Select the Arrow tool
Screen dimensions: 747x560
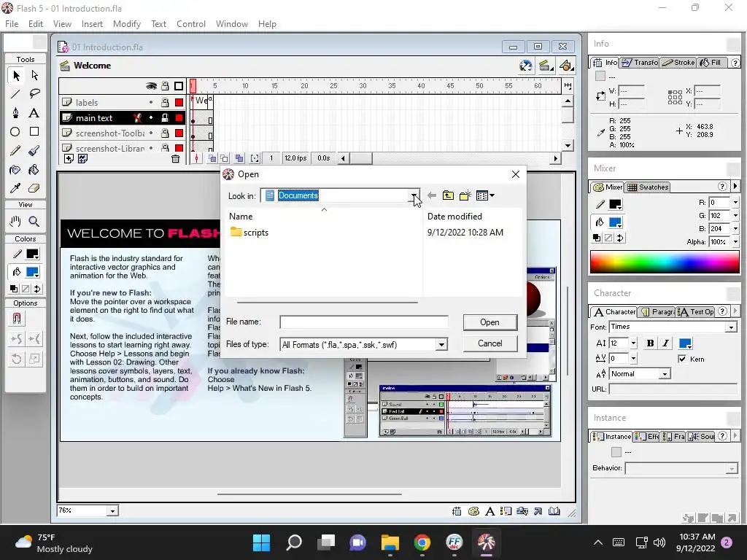tap(16, 75)
